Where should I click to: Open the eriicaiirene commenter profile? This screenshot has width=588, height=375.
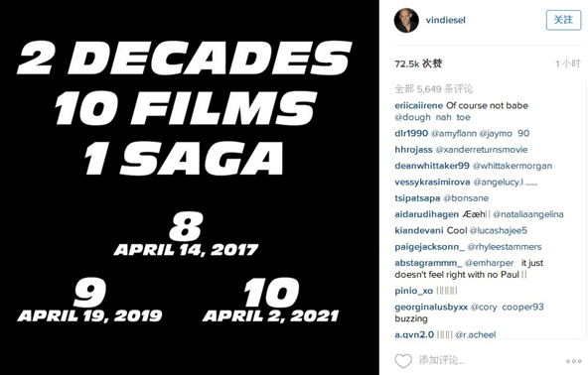[x=418, y=105]
